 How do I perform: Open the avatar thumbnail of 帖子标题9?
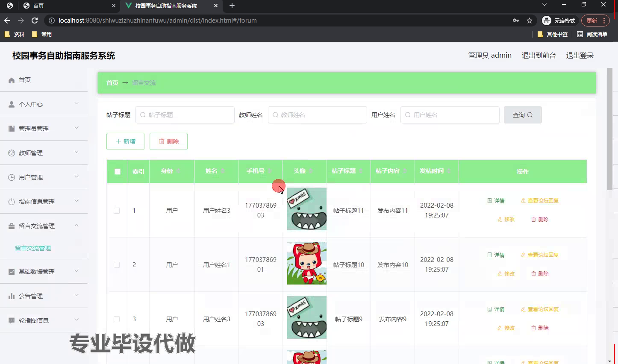307,317
